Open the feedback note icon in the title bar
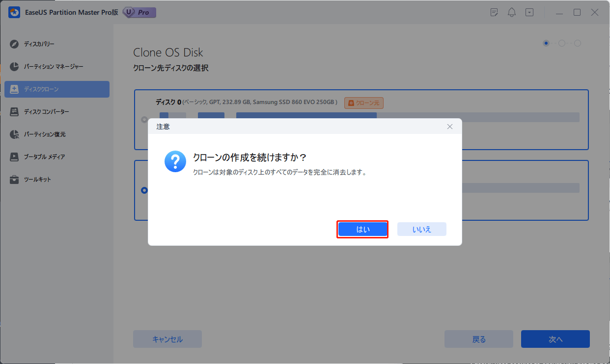This screenshot has height=364, width=610. [x=494, y=12]
